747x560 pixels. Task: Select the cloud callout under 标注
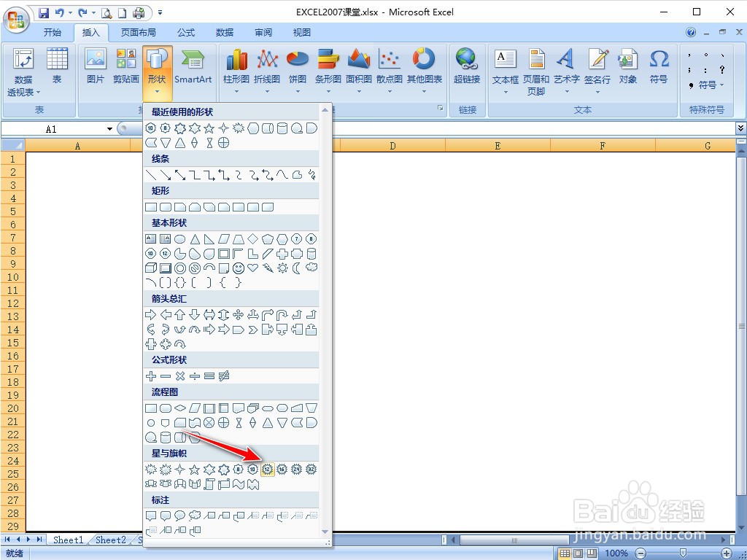pyautogui.click(x=194, y=516)
